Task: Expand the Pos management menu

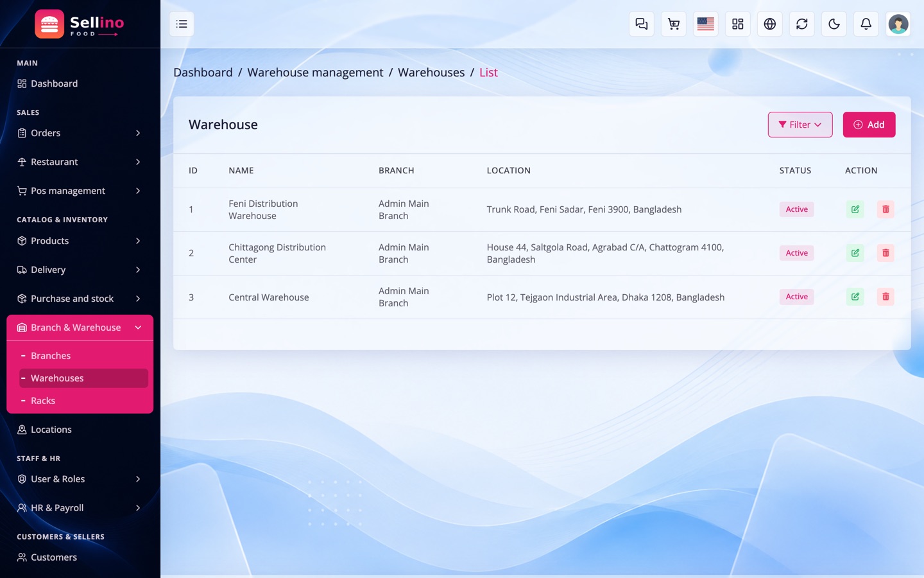Action: pyautogui.click(x=80, y=191)
